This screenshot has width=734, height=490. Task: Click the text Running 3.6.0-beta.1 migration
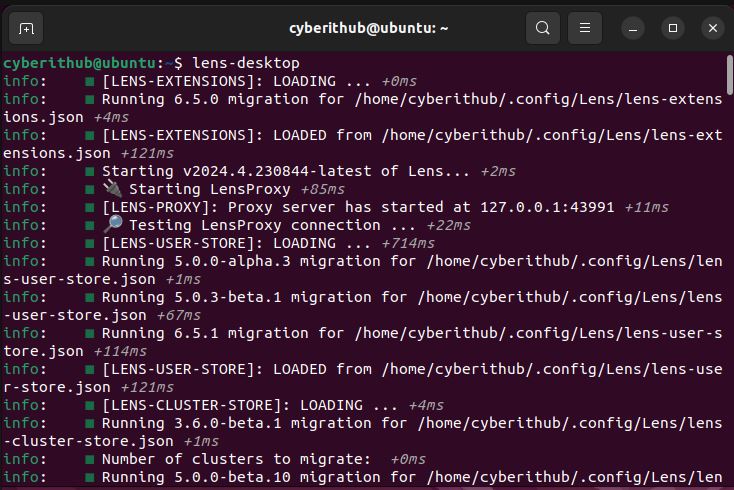point(241,423)
